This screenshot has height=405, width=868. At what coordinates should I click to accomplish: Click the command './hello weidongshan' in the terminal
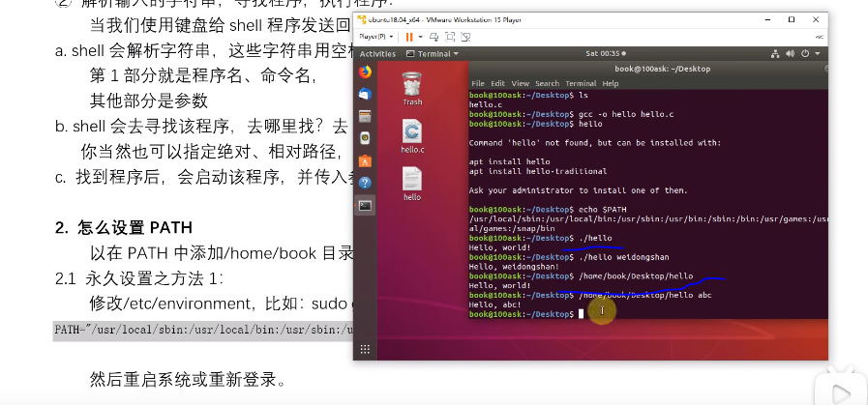624,257
